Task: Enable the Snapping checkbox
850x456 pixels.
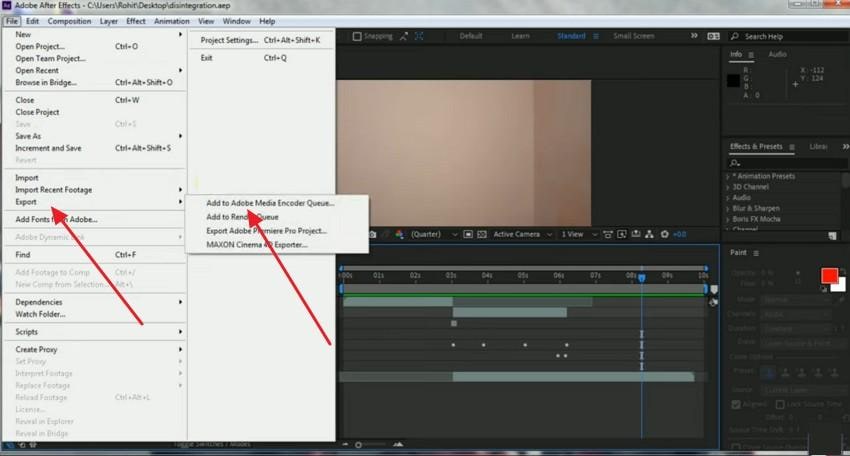Action: pos(357,36)
